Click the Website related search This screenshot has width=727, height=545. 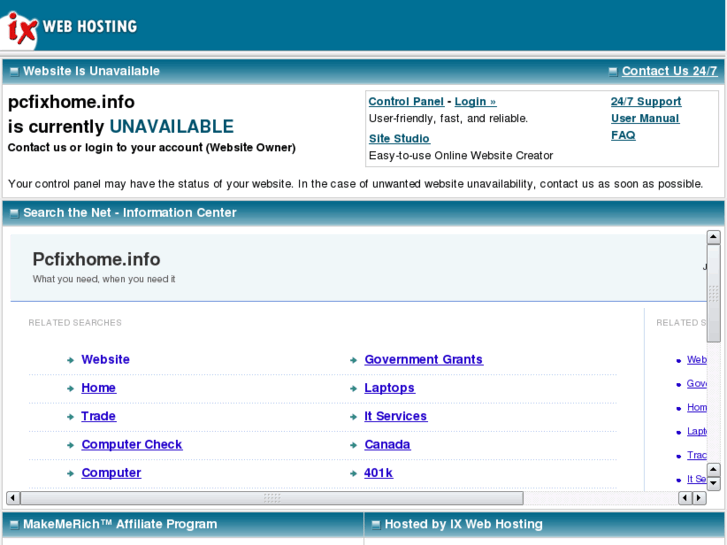pos(106,359)
